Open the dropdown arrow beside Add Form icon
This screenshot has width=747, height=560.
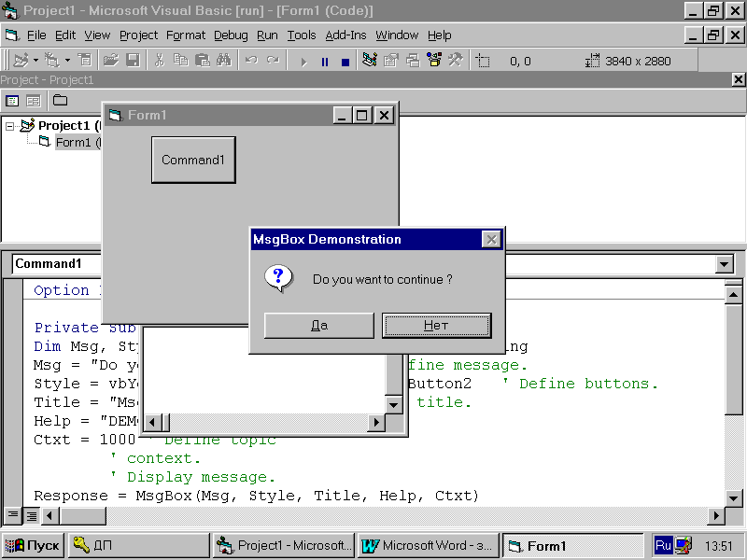coord(67,61)
